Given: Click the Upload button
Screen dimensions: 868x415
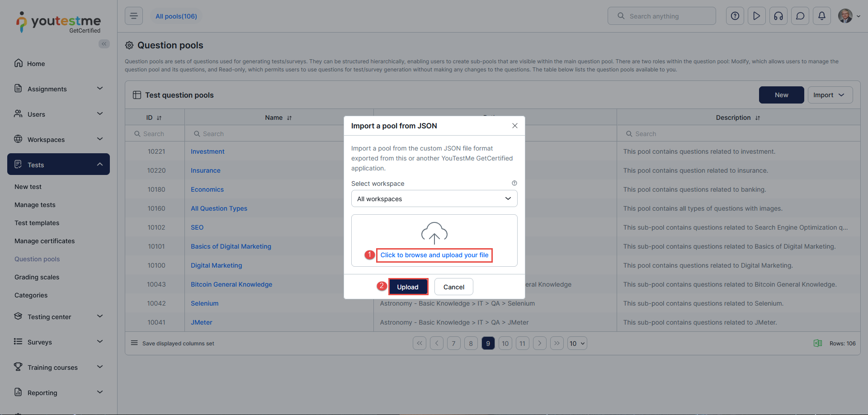Looking at the screenshot, I should point(408,287).
